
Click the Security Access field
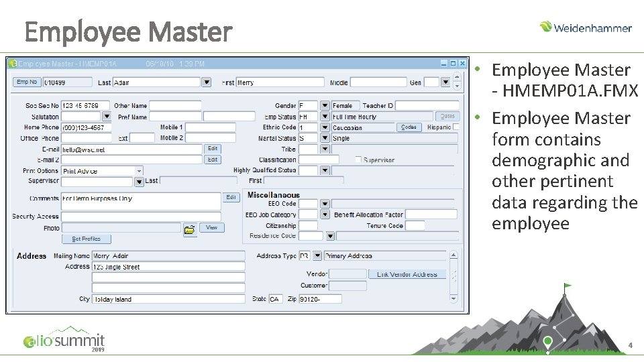tap(141, 217)
